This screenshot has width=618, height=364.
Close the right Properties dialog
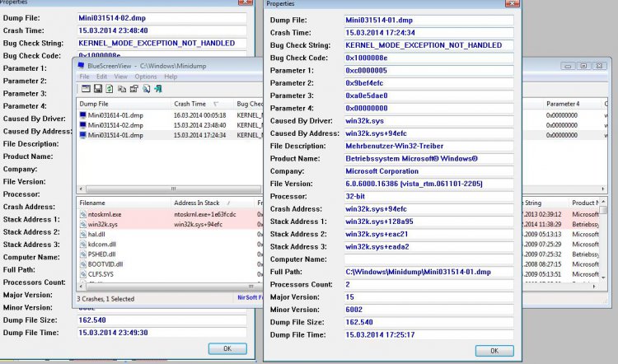click(x=512, y=3)
